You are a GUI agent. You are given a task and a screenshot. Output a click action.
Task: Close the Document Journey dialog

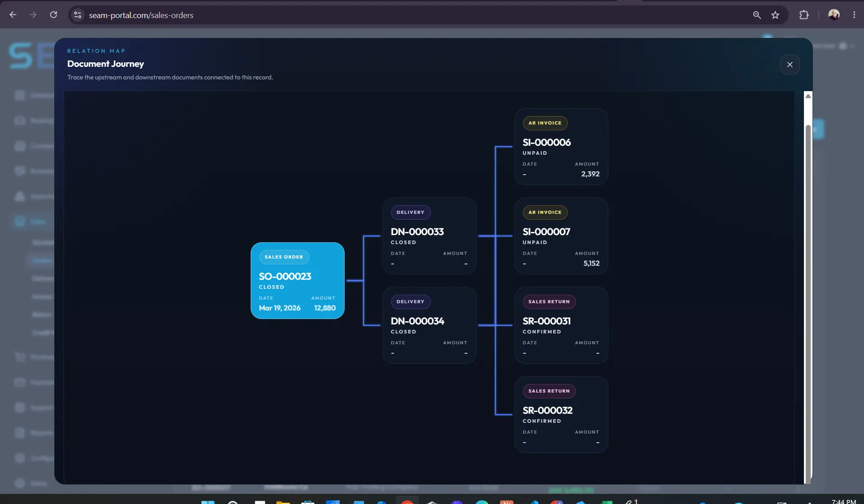[x=789, y=65]
